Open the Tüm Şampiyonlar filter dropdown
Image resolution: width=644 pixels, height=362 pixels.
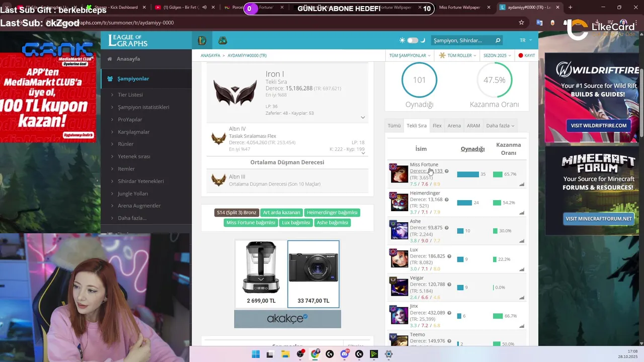(410, 55)
